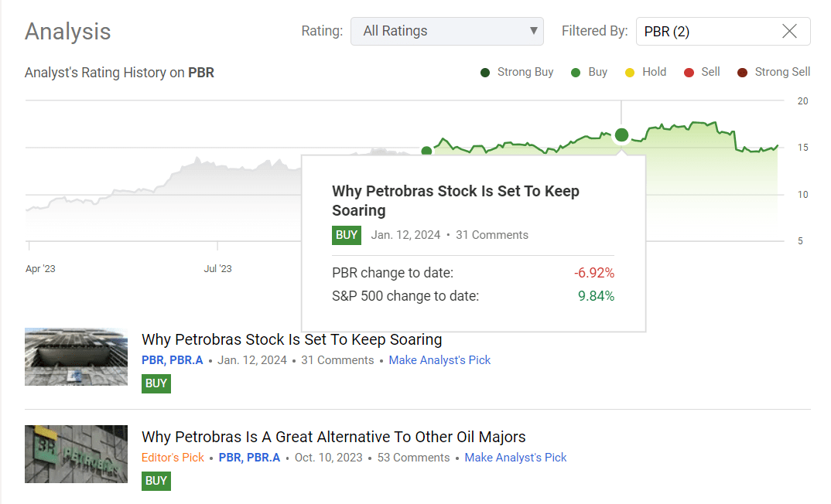Image resolution: width=831 pixels, height=504 pixels.
Task: Click Make Analyst's Pick for the January article
Action: [439, 360]
